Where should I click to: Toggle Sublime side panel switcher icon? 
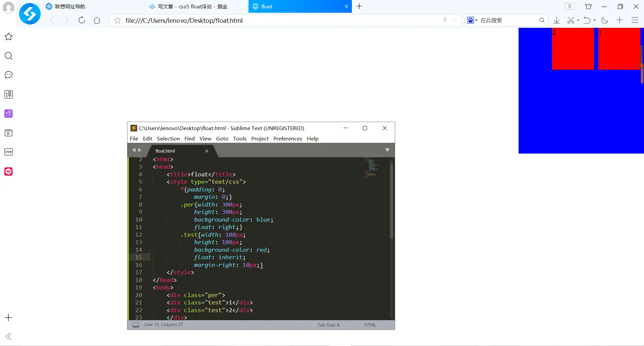click(x=136, y=325)
